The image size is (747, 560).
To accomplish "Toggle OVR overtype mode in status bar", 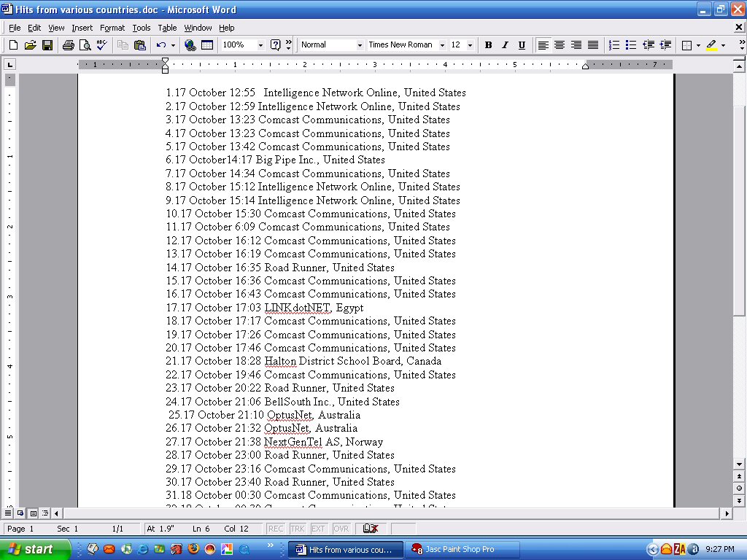I will 341,529.
